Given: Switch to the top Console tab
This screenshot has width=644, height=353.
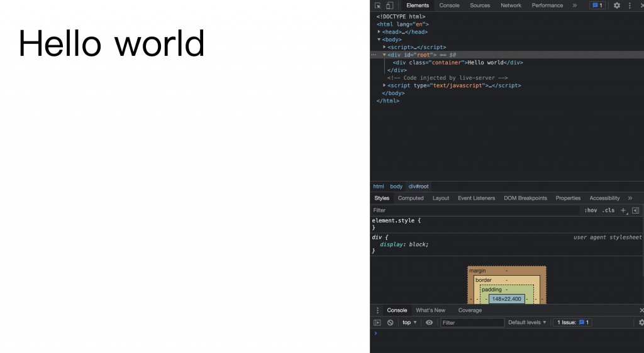Looking at the screenshot, I should 449,5.
